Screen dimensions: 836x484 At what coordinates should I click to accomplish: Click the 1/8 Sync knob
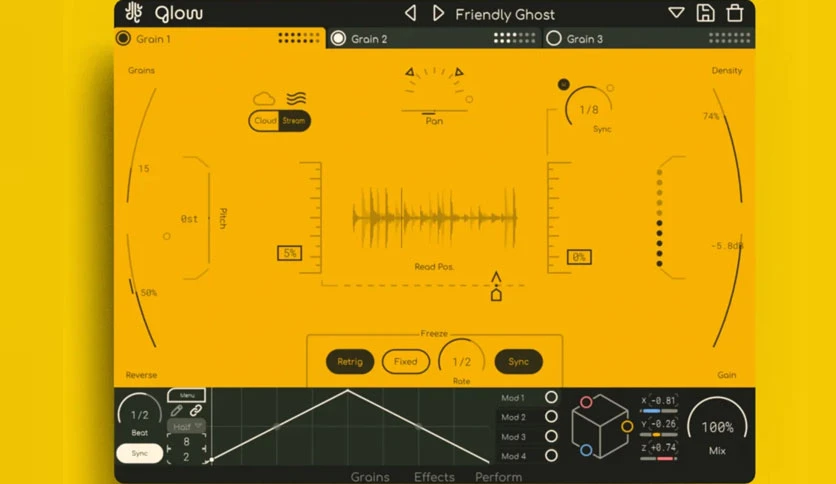point(589,109)
